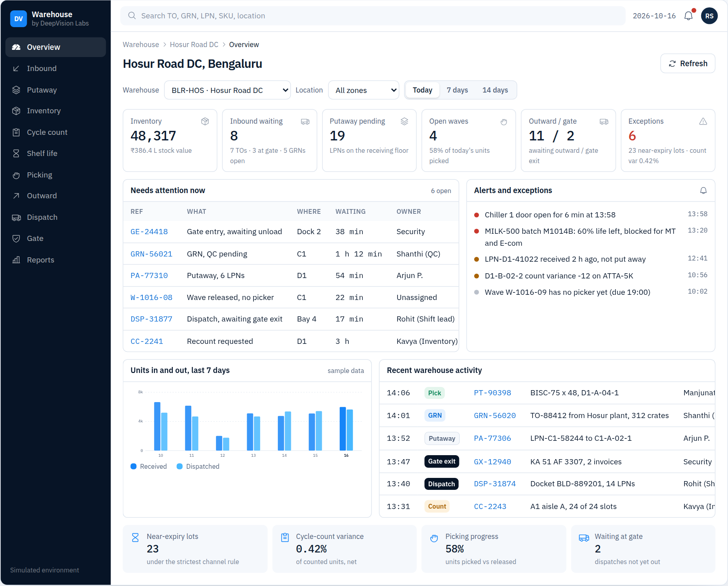The image size is (728, 586).
Task: Click the search TO, GRN, LPN field
Action: point(373,16)
